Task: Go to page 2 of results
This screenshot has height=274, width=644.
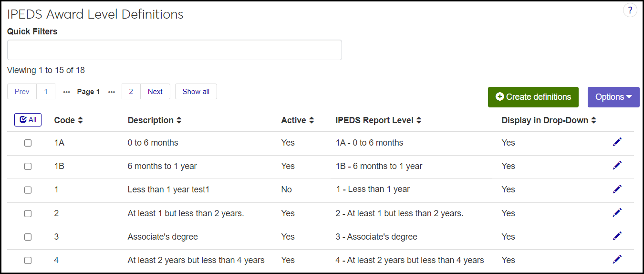Action: pos(131,92)
